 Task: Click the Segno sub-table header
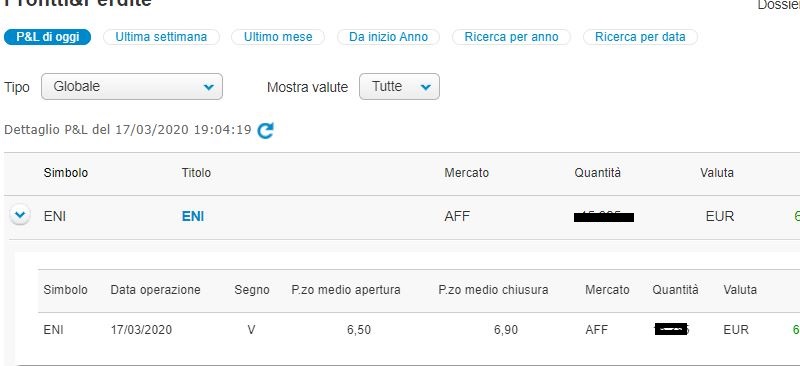252,290
